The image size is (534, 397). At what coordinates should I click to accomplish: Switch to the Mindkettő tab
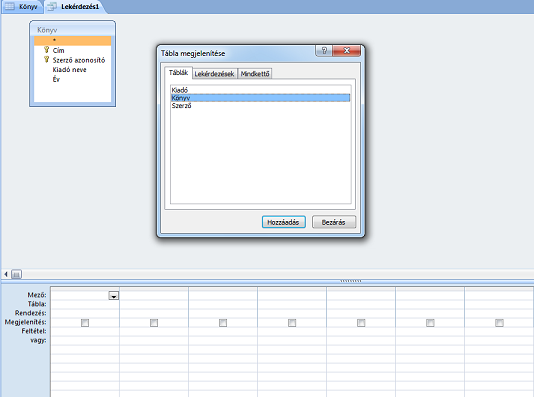[x=255, y=74]
